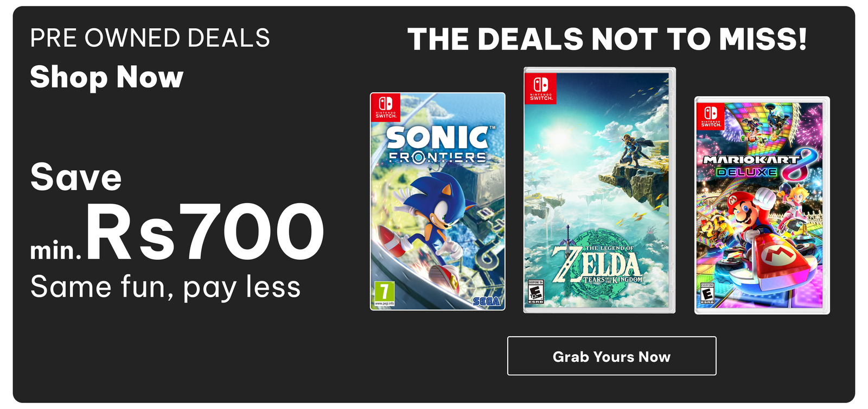Click the PEGI 7 rating badge
868x409 pixels.
click(x=384, y=294)
